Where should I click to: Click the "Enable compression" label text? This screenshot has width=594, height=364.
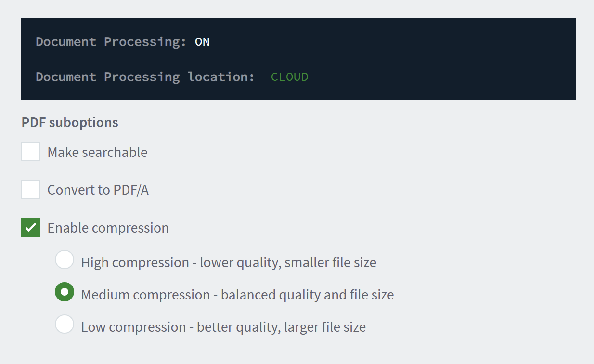108,228
